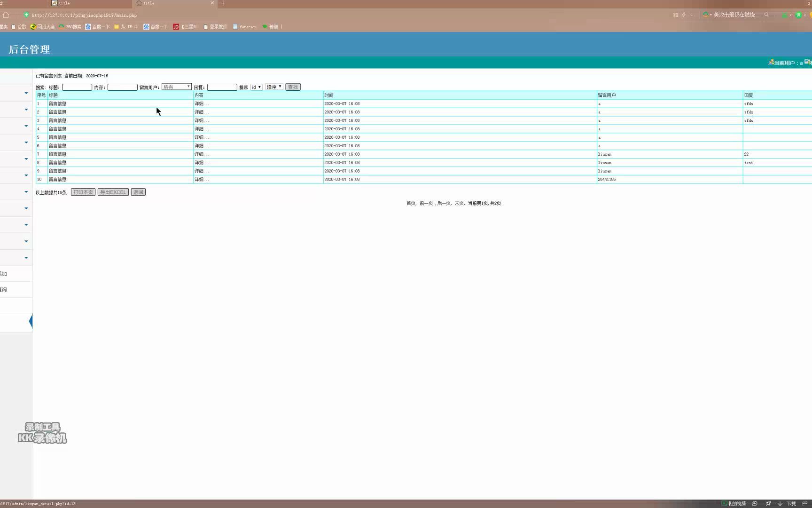Click the green site security icon before URL
This screenshot has width=812, height=508.
click(x=26, y=15)
